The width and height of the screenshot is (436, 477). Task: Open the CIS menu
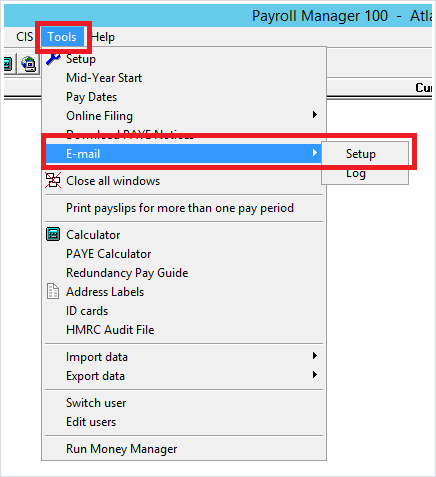tap(24, 37)
